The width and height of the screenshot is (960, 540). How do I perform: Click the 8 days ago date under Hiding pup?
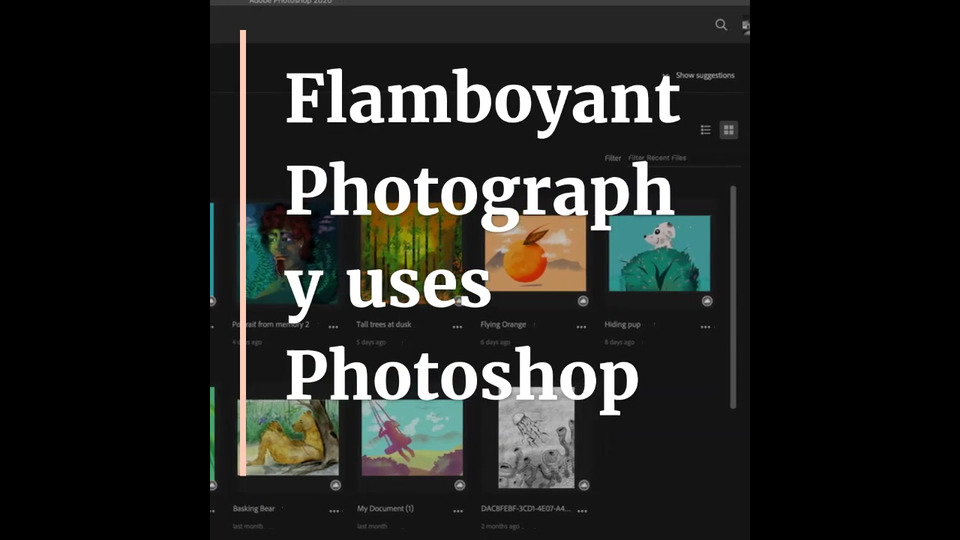click(620, 342)
